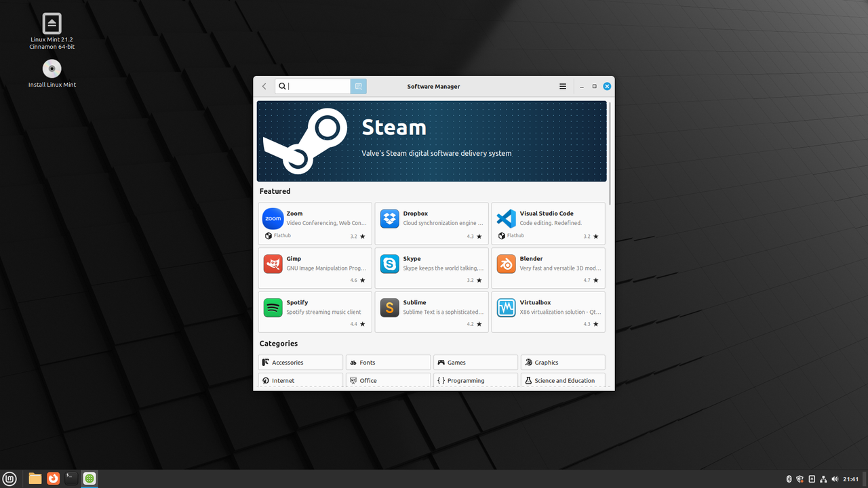
Task: Click the Skype app icon
Action: (389, 264)
